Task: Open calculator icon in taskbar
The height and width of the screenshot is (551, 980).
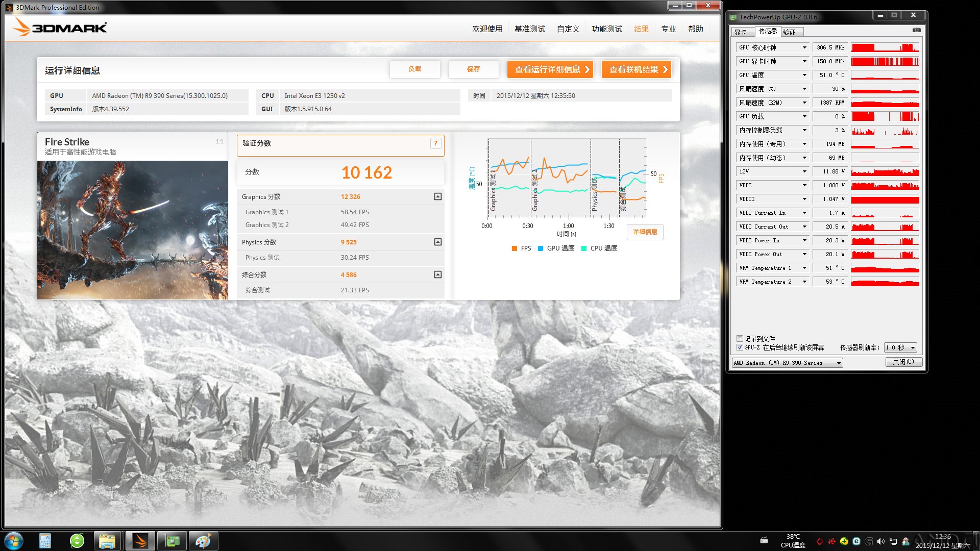Action: coord(45,541)
